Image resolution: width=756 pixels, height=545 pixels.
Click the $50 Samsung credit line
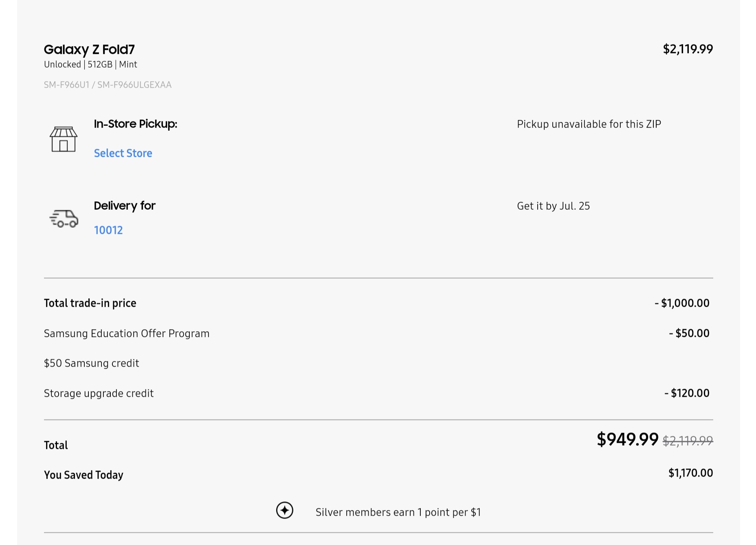point(92,363)
